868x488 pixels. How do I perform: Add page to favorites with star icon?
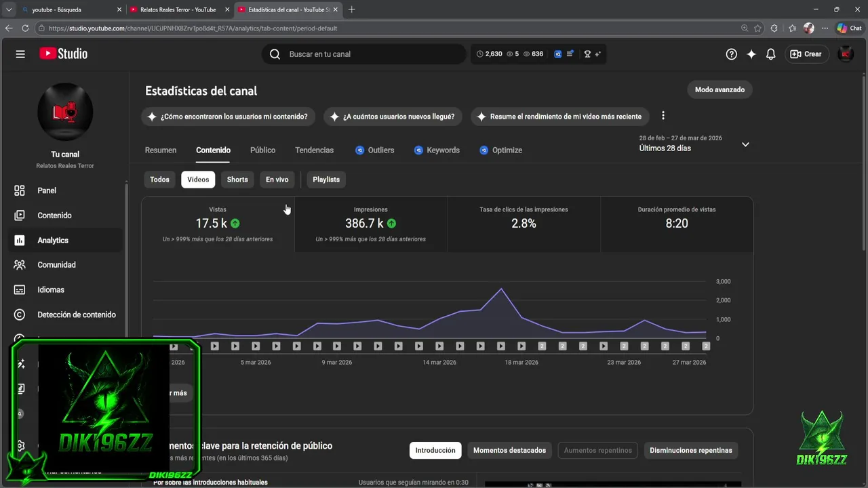757,28
